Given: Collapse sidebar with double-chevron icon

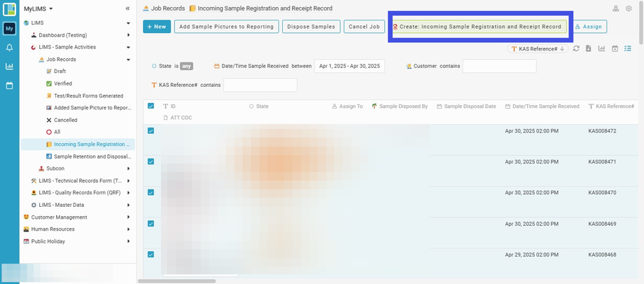Looking at the screenshot, I should pyautogui.click(x=127, y=8).
